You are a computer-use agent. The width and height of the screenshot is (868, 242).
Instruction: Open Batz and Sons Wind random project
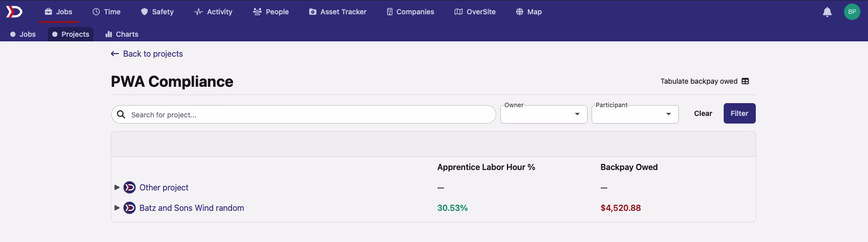tap(192, 208)
